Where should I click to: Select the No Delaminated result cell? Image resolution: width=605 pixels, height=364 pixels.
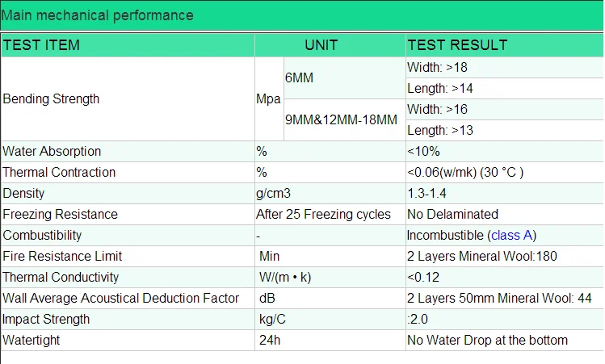click(x=452, y=215)
